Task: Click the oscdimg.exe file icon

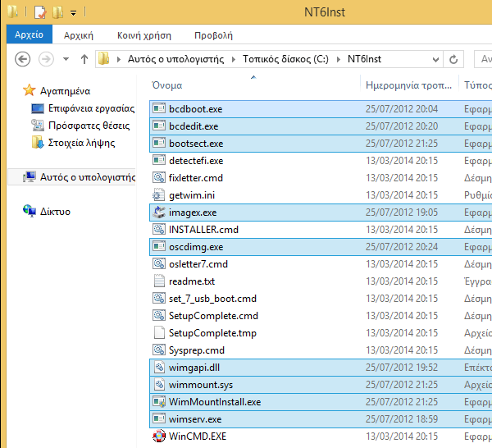Action: point(159,246)
